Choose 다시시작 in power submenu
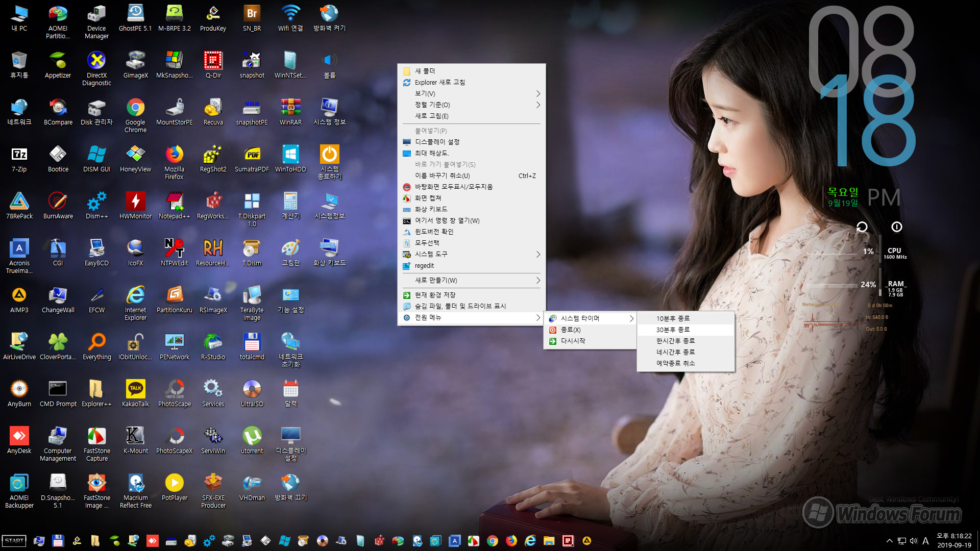The image size is (980, 551). click(x=591, y=341)
